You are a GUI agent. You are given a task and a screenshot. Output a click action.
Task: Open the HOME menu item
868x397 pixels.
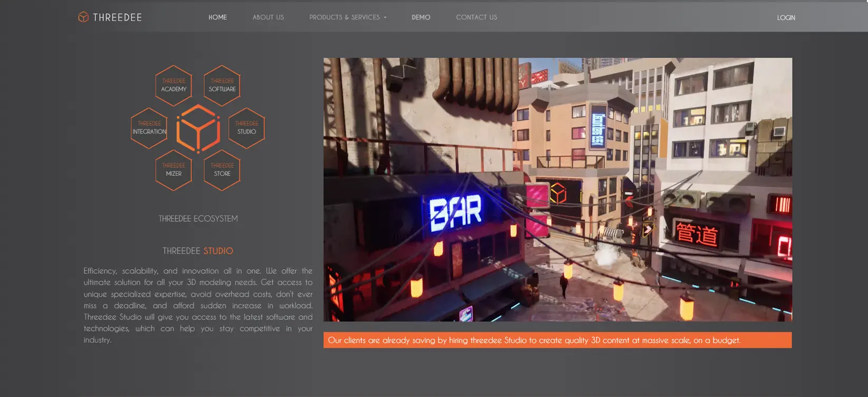(x=217, y=17)
